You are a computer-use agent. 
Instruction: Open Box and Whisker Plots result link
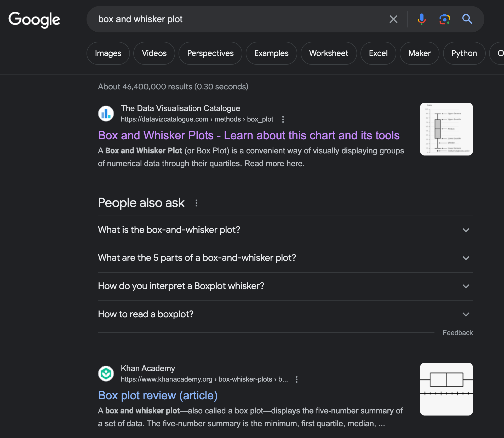pos(249,135)
